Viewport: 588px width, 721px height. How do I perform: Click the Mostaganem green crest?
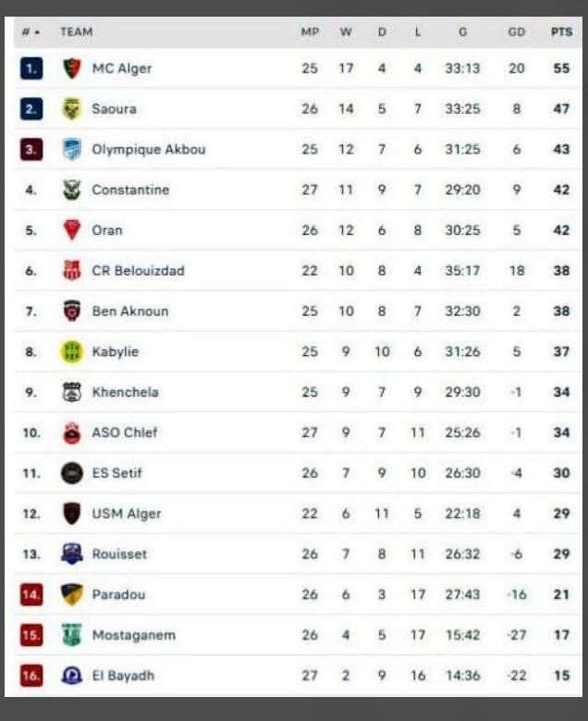(x=71, y=635)
